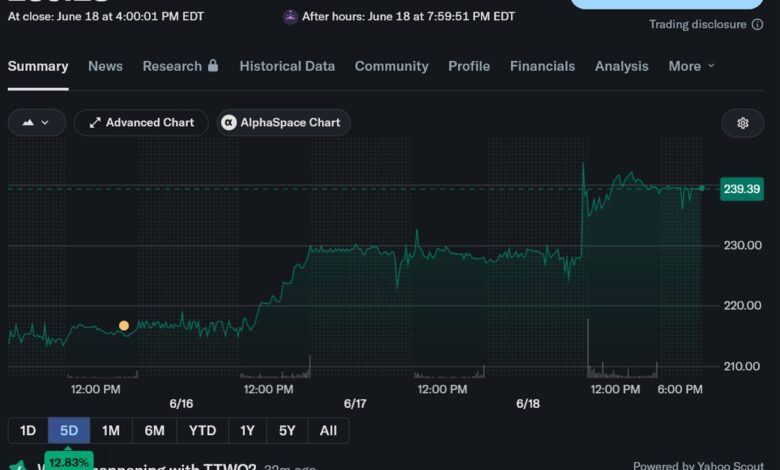Click the 239.39 current price label
The height and width of the screenshot is (470, 780).
tap(742, 189)
